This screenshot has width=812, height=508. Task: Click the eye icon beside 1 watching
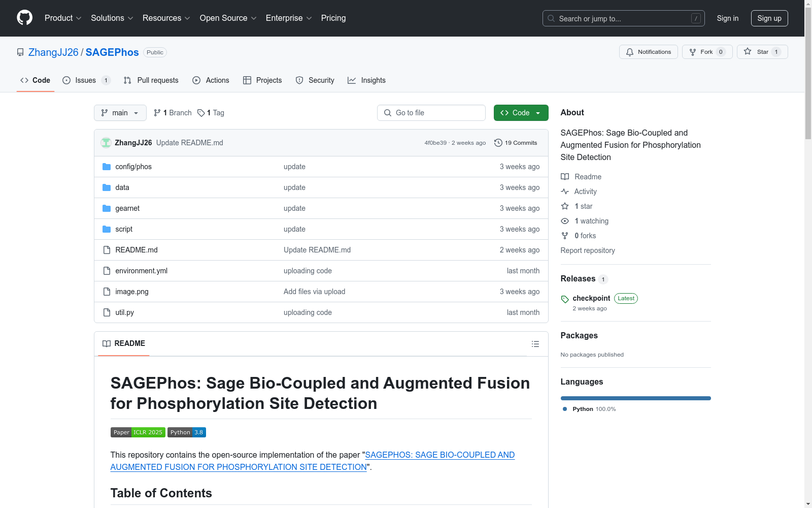point(565,221)
